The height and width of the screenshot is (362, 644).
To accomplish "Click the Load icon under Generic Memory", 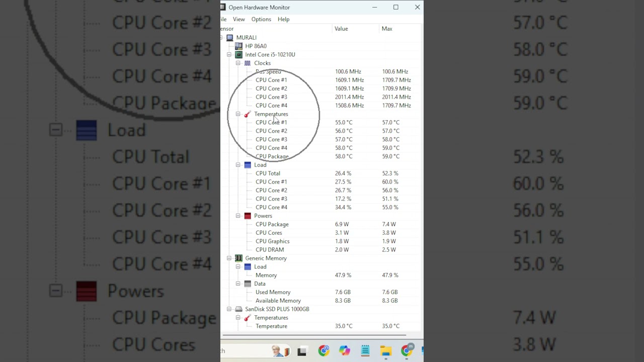I will (248, 267).
